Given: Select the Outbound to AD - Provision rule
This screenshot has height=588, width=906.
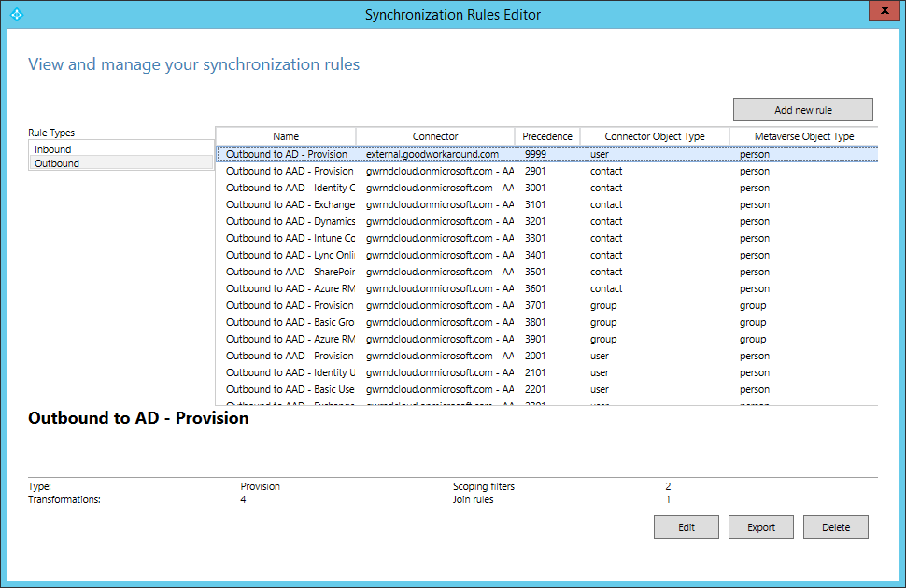Looking at the screenshot, I should [x=287, y=154].
